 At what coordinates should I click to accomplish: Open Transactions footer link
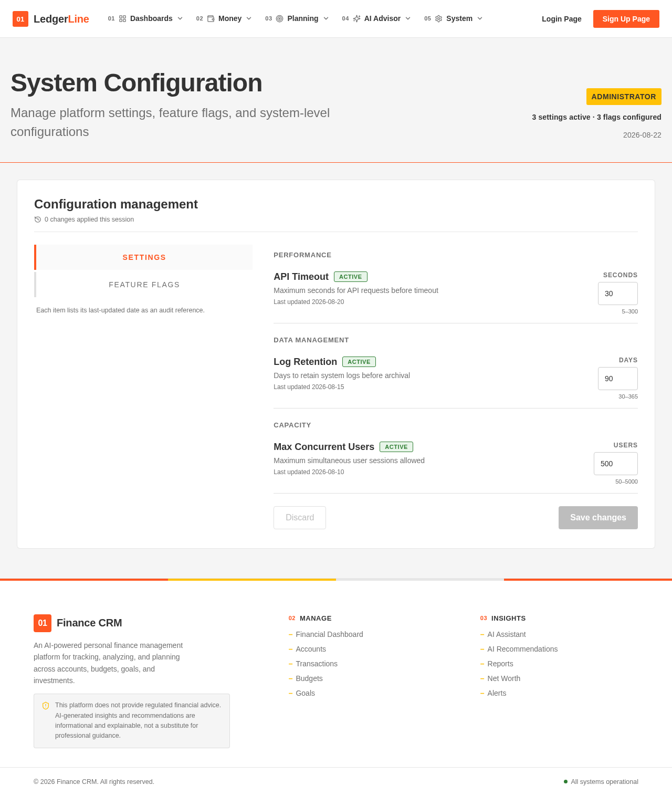click(317, 664)
